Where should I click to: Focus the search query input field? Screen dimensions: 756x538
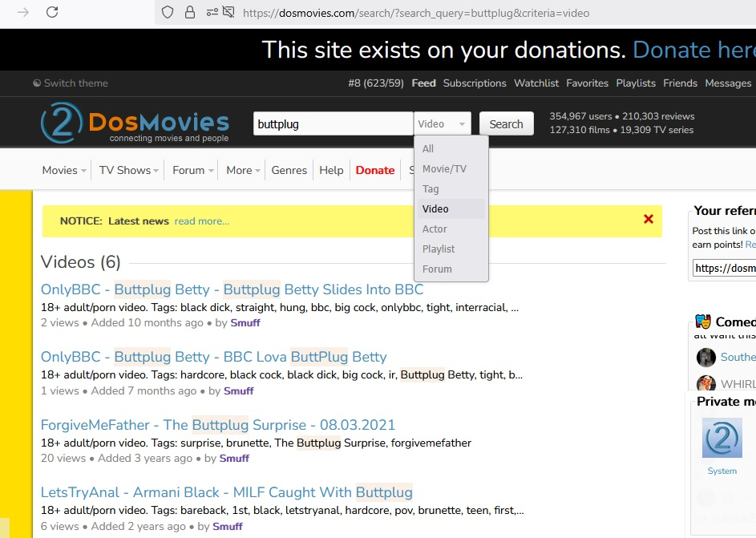pos(333,124)
